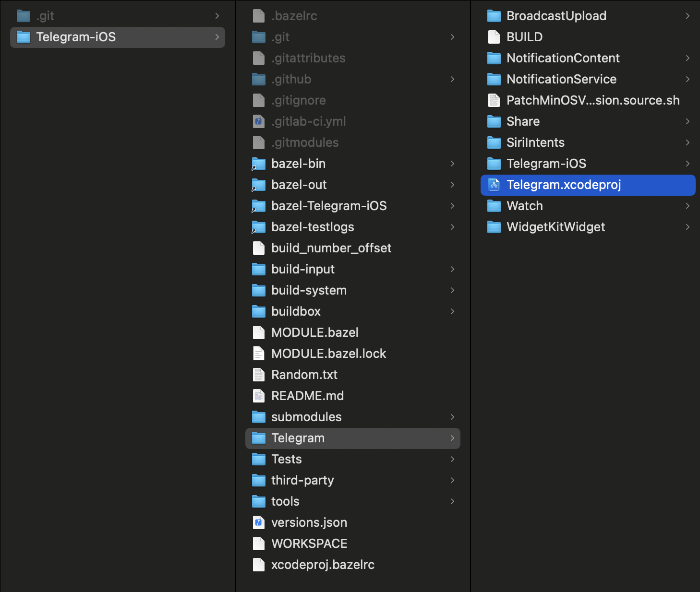The width and height of the screenshot is (700, 592).
Task: Click the MODULE.bazel.lock document icon
Action: pos(259,354)
